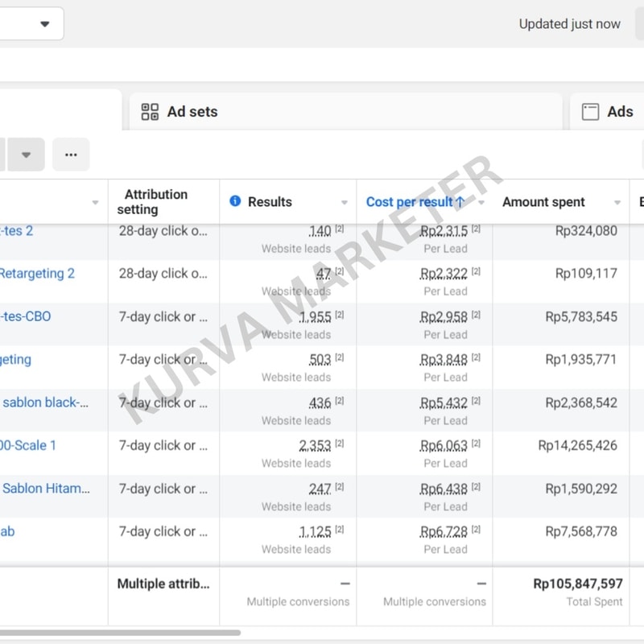This screenshot has height=644, width=644.
Task: Click the amount spent Rp324,080
Action: tap(586, 231)
